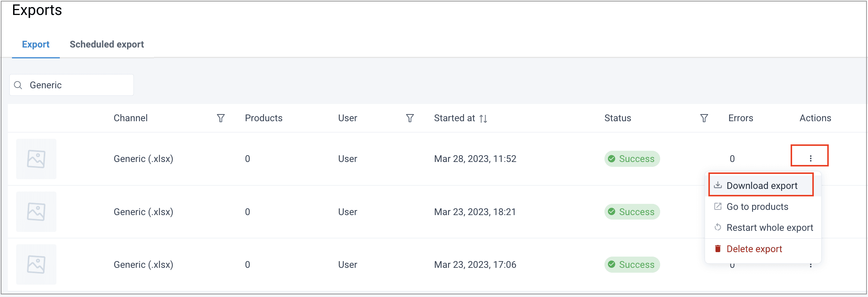
Task: Click thumbnail of Mar 23 18:21 export
Action: tap(36, 212)
